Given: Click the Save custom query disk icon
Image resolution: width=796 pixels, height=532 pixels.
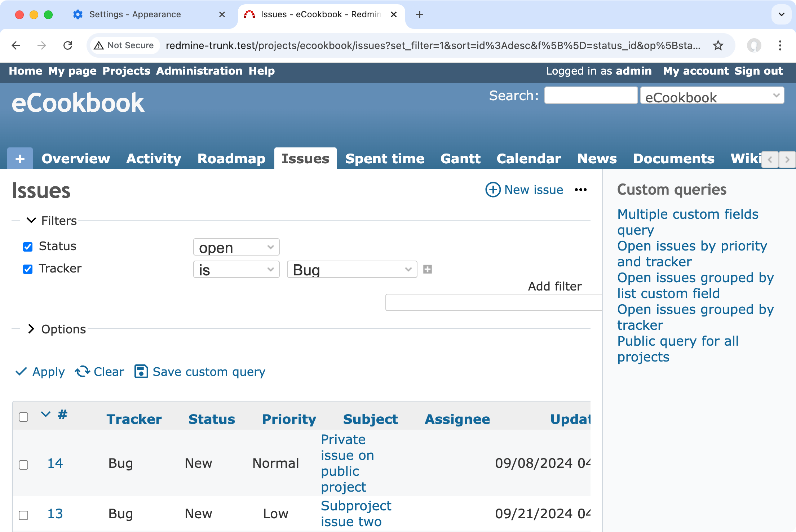Looking at the screenshot, I should [x=141, y=371].
